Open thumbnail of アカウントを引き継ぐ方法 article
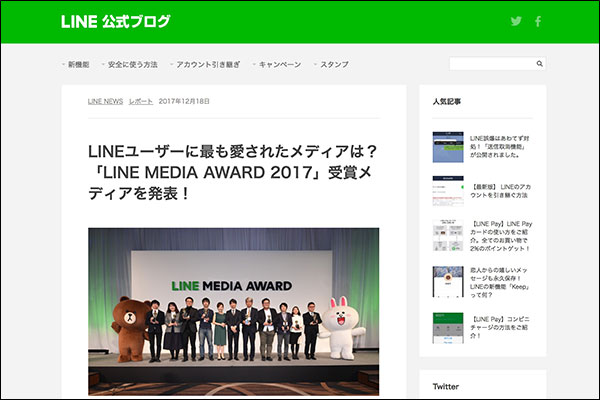The image size is (600, 400). coord(447,191)
